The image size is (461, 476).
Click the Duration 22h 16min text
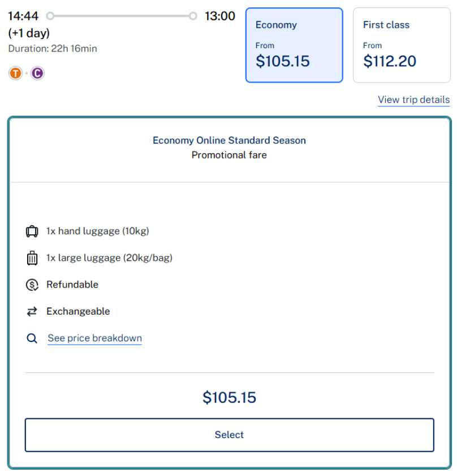pyautogui.click(x=53, y=49)
